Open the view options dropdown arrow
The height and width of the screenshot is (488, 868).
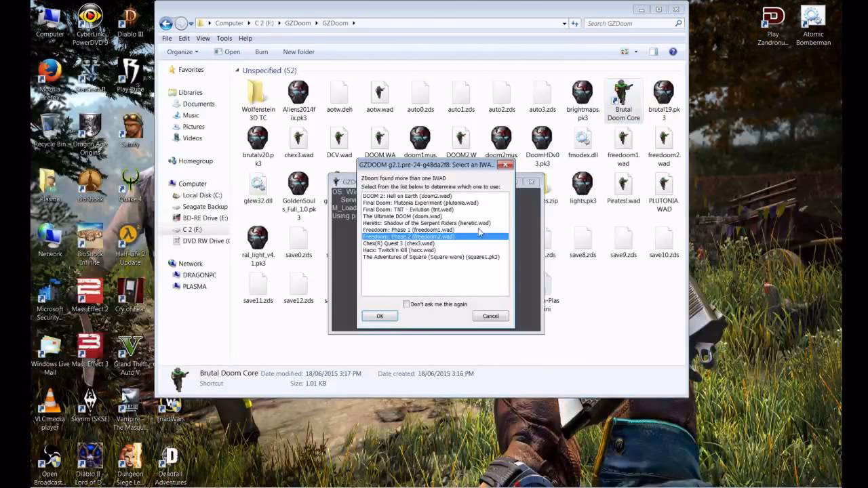[x=635, y=52]
